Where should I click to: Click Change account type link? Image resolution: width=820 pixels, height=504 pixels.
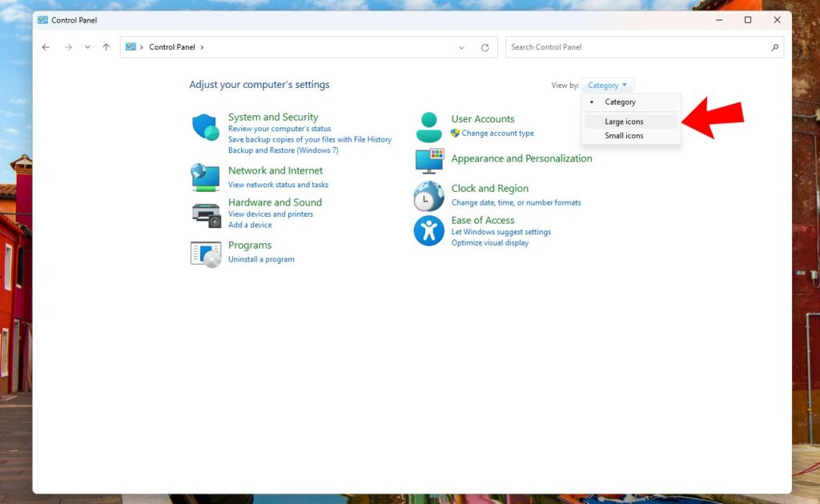497,133
